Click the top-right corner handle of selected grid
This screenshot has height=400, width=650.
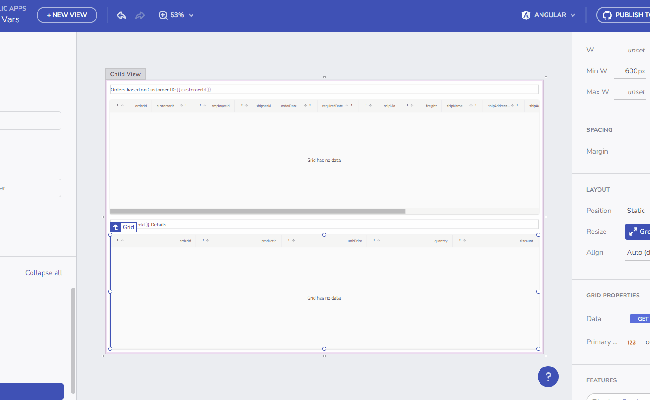(x=538, y=235)
